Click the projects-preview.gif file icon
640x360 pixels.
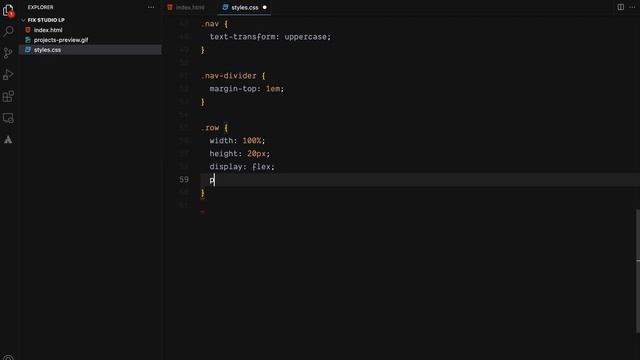(x=28, y=40)
